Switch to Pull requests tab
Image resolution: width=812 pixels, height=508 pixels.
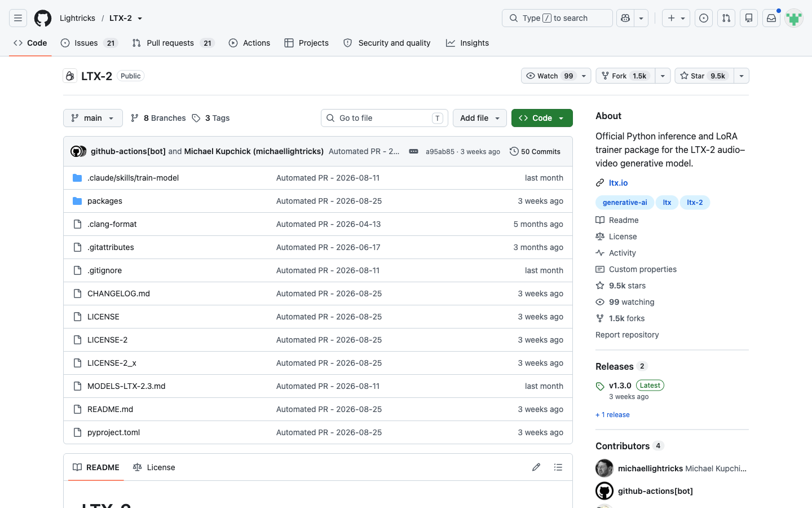[x=174, y=43]
